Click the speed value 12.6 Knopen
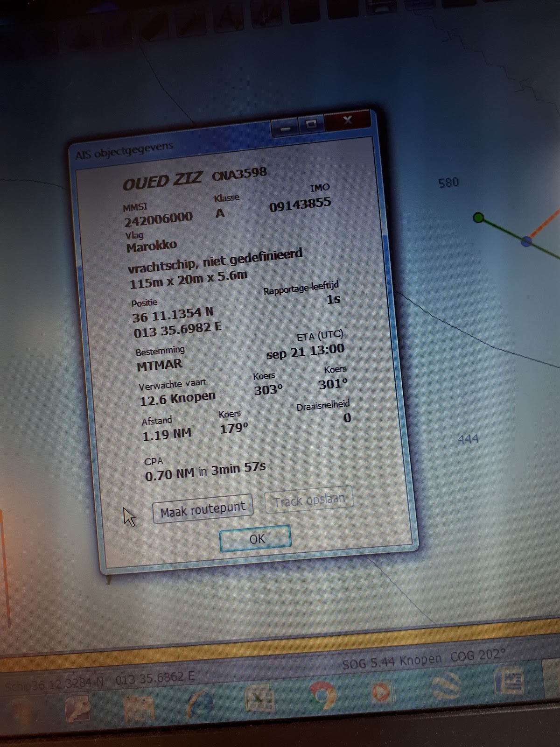This screenshot has width=560, height=747. coord(178,398)
